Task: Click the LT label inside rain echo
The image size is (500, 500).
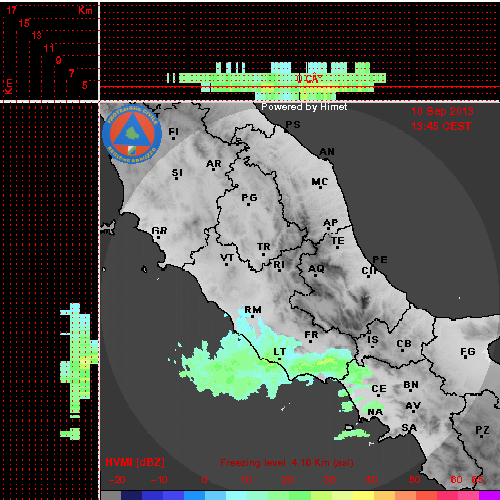Action: (x=279, y=352)
